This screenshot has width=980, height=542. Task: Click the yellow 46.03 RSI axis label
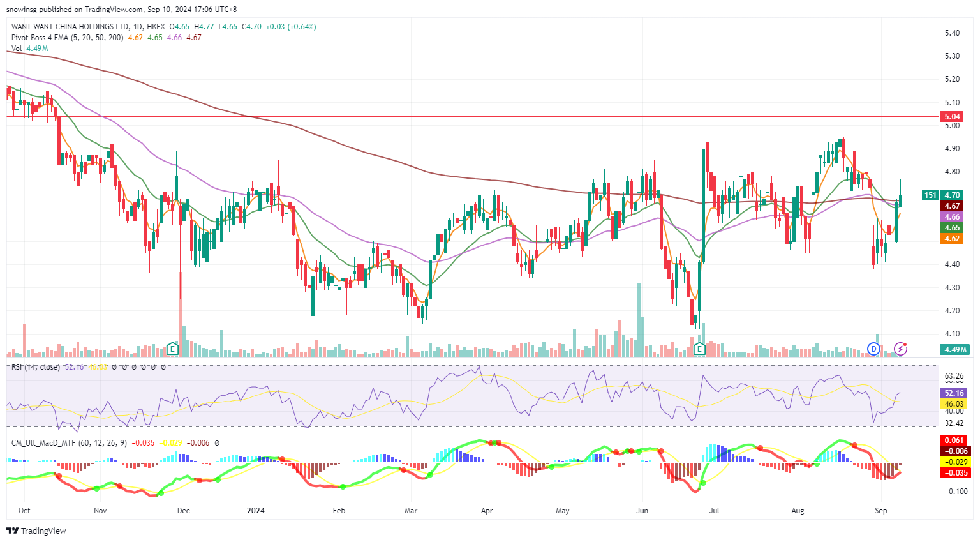[954, 404]
